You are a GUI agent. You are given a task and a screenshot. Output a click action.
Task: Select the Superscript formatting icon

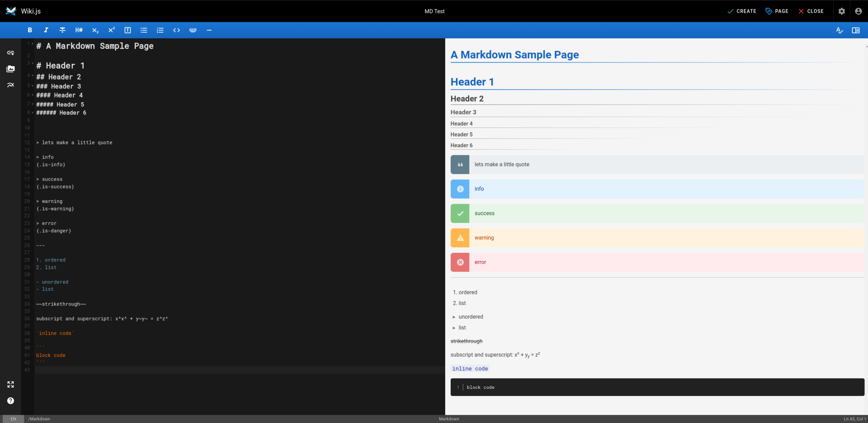pyautogui.click(x=111, y=30)
